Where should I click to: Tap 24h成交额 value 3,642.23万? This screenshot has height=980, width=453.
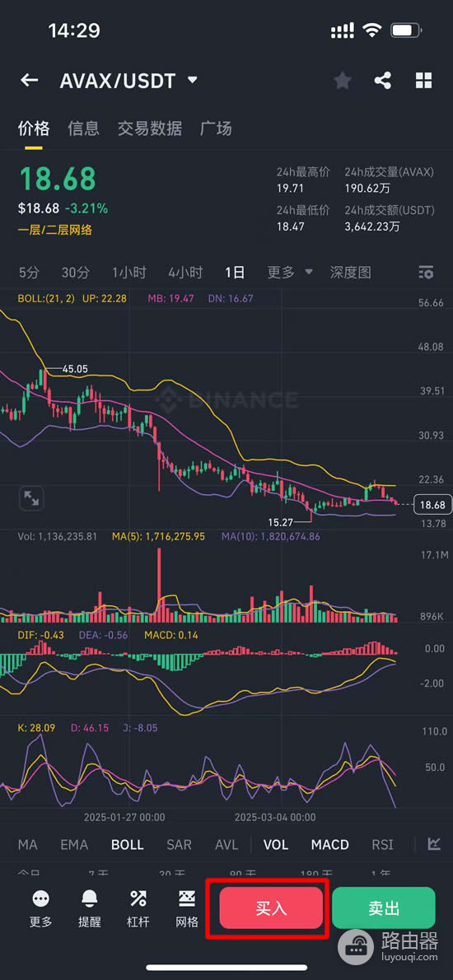pos(371,226)
